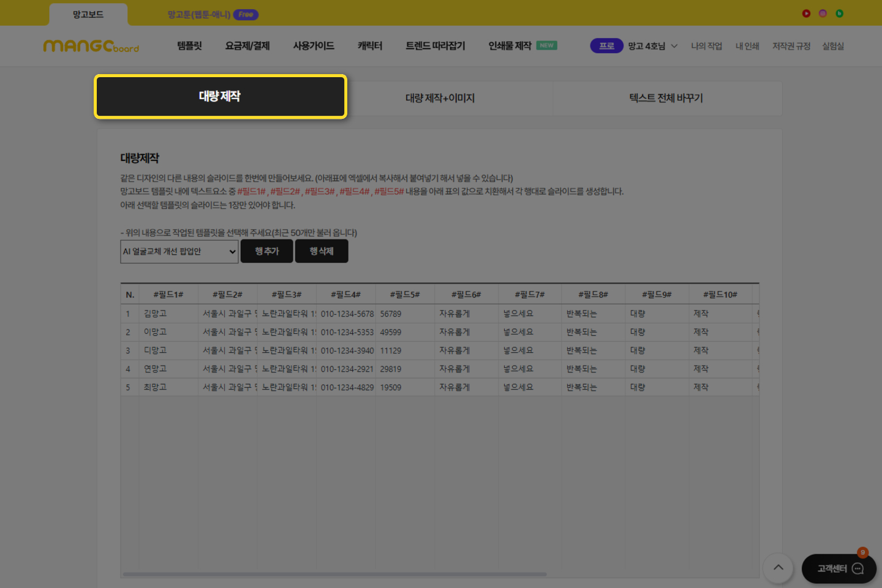The image size is (882, 588).
Task: Select cell 김망고 in row 1
Action: (168, 314)
